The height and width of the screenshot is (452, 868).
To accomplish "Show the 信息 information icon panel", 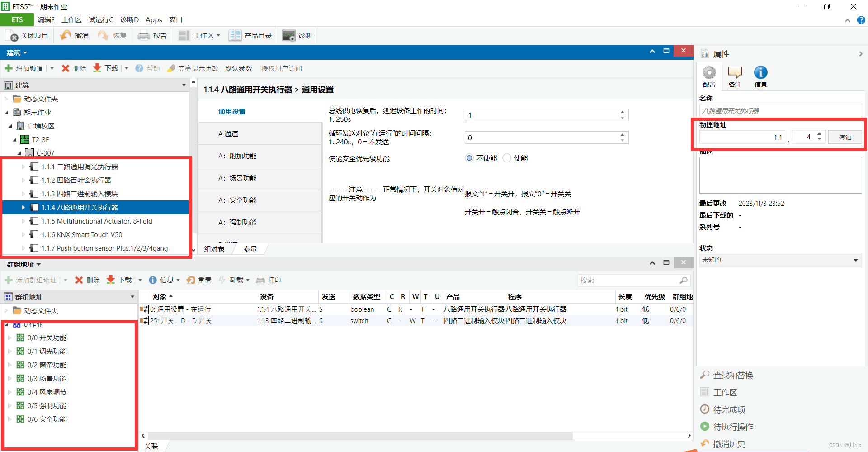I will click(760, 73).
